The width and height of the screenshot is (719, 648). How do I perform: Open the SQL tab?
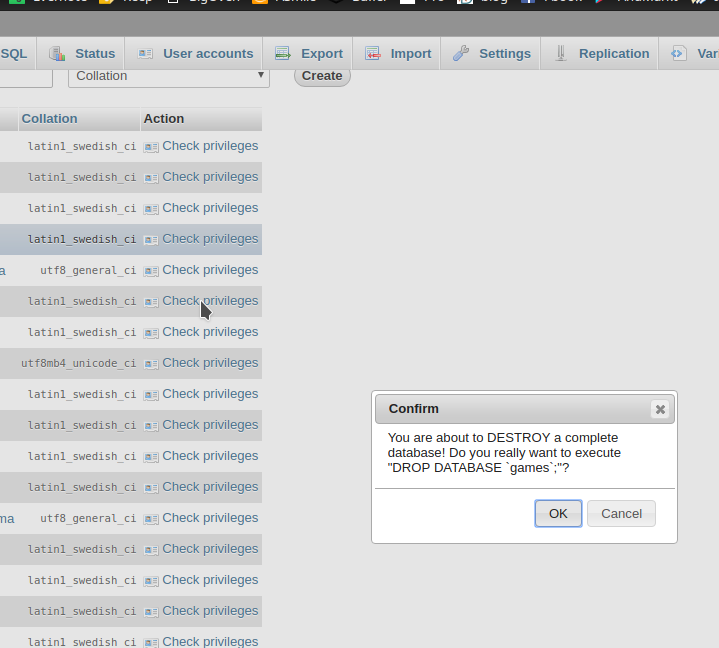coord(14,54)
